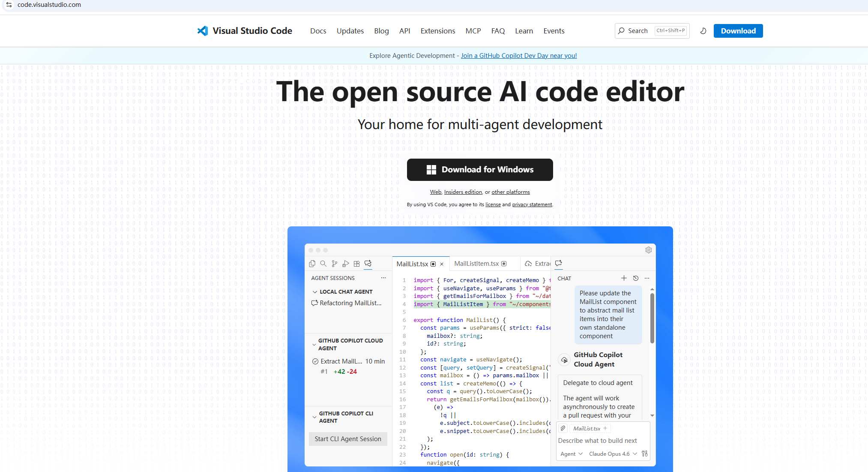Open the Search icon in editor activity bar
Image resolution: width=868 pixels, height=472 pixels.
point(323,264)
